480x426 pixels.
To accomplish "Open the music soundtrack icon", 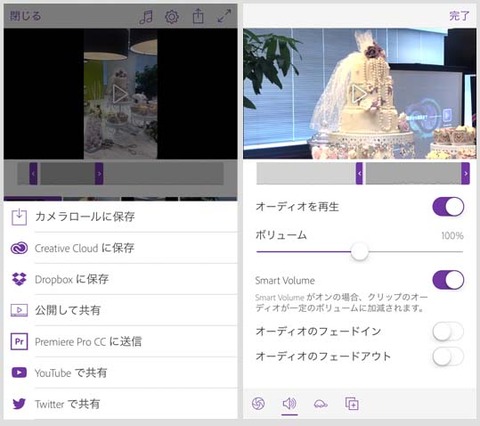I will click(x=146, y=16).
